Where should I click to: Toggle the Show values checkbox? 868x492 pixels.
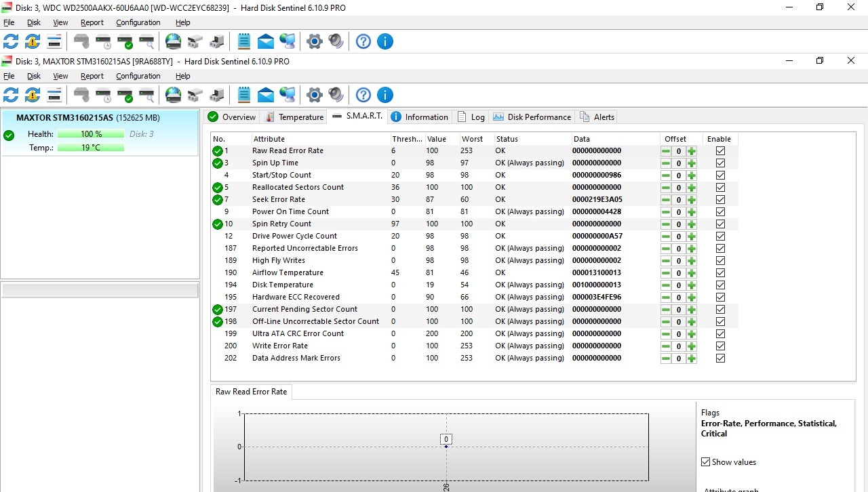click(706, 462)
